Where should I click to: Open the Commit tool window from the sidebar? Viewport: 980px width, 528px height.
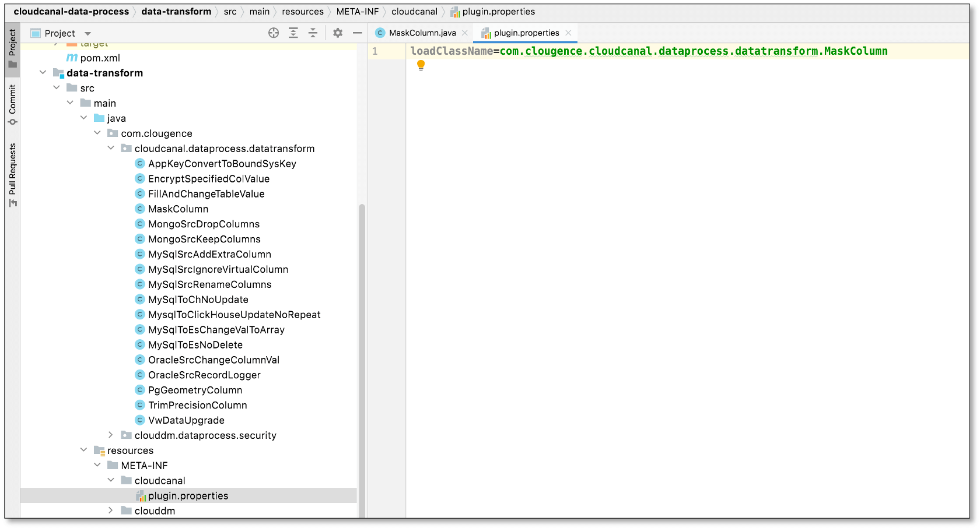coord(12,100)
